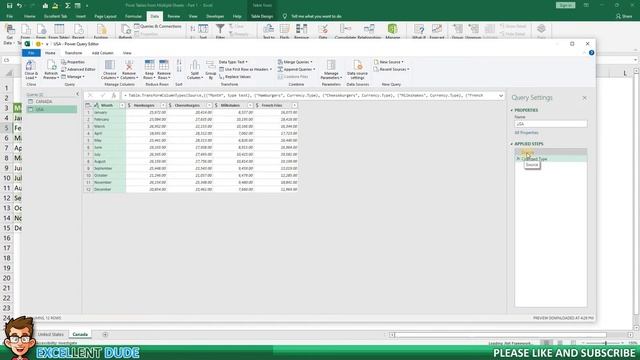
Task: Open the Advanced Editor
Action: coord(78,69)
